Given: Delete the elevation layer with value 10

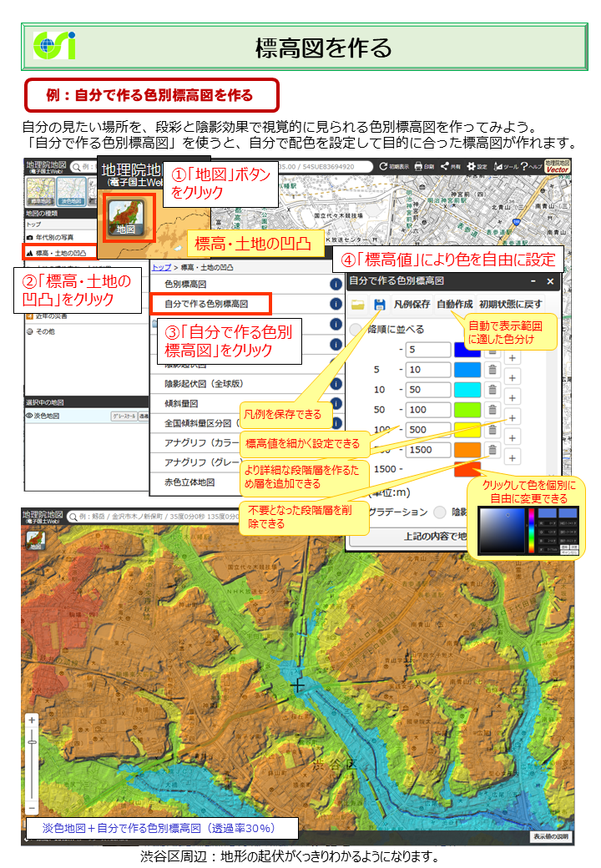Looking at the screenshot, I should pos(492,370).
